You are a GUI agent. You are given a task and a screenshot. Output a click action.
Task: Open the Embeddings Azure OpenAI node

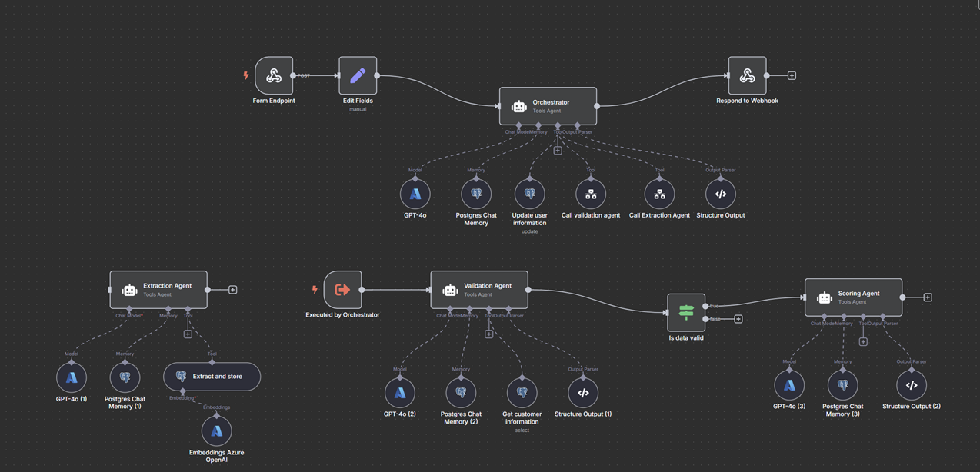click(x=216, y=430)
